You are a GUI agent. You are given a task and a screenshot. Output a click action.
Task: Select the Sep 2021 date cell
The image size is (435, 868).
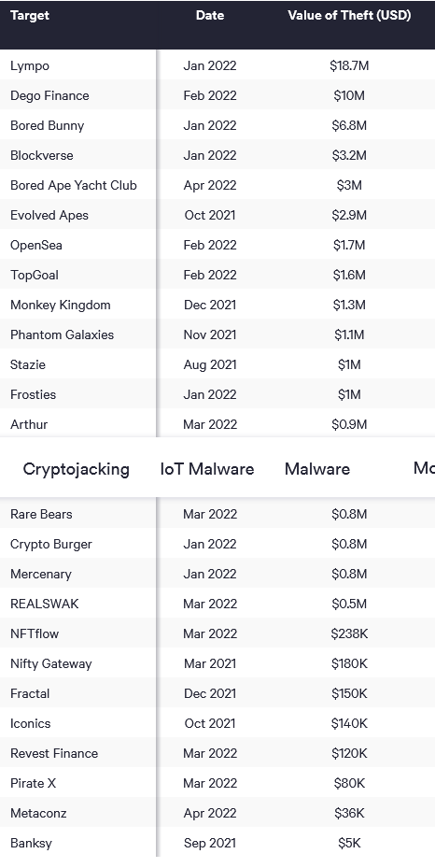pos(210,843)
